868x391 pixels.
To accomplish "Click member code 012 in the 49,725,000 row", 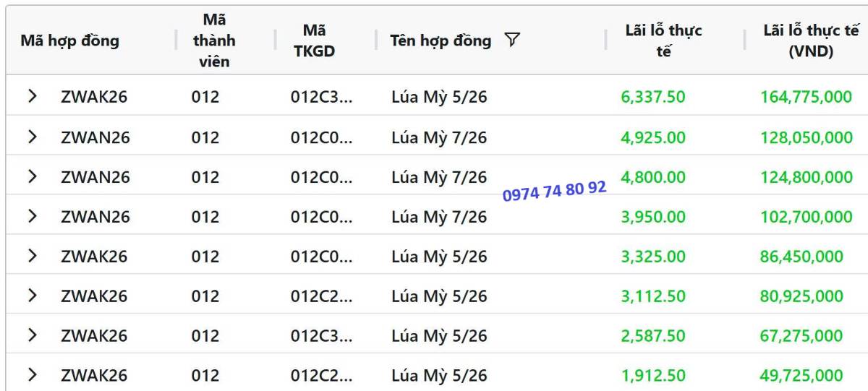I will 205,376.
